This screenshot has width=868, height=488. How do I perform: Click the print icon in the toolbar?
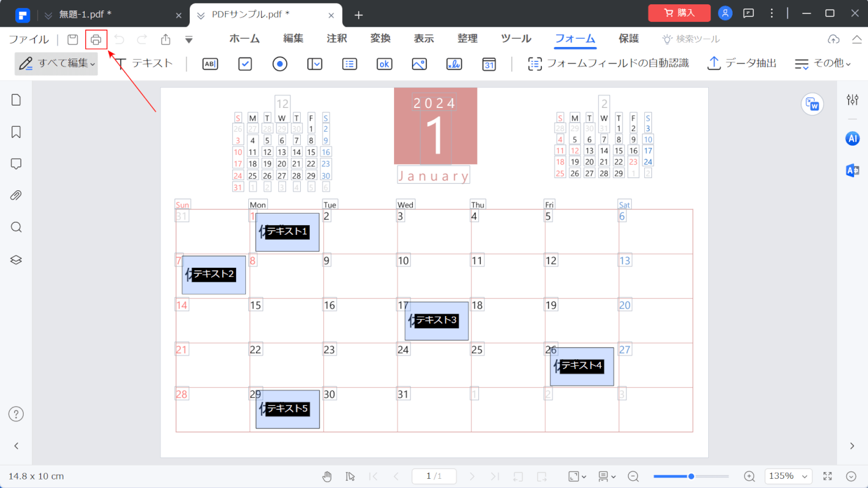[96, 40]
